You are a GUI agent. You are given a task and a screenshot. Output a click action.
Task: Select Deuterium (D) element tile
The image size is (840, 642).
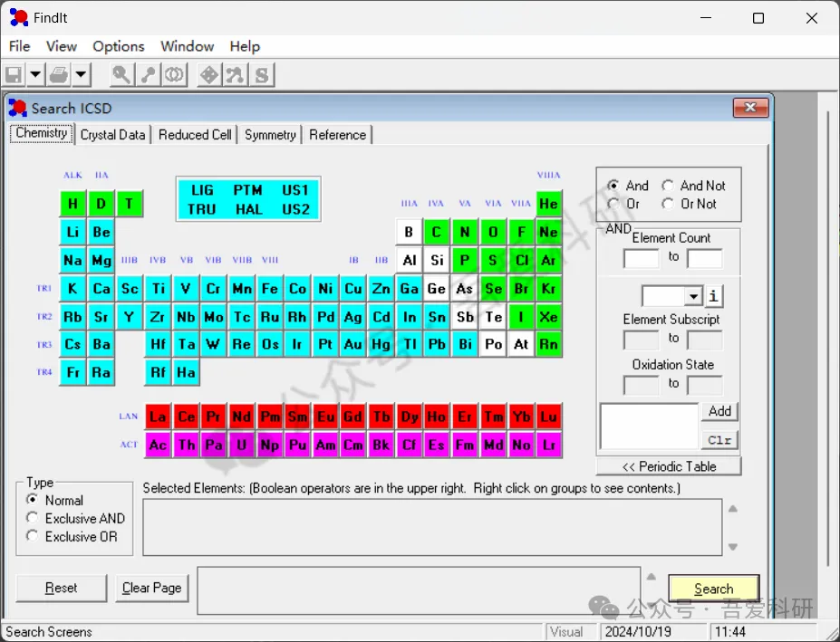101,204
